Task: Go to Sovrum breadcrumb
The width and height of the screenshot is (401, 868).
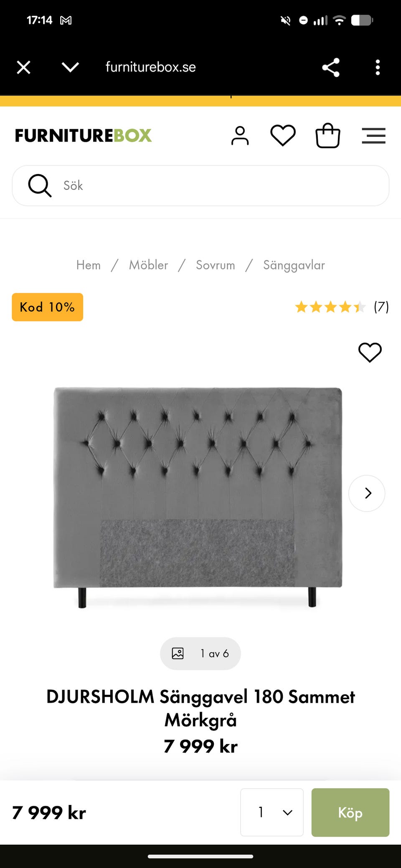Action: pyautogui.click(x=216, y=265)
